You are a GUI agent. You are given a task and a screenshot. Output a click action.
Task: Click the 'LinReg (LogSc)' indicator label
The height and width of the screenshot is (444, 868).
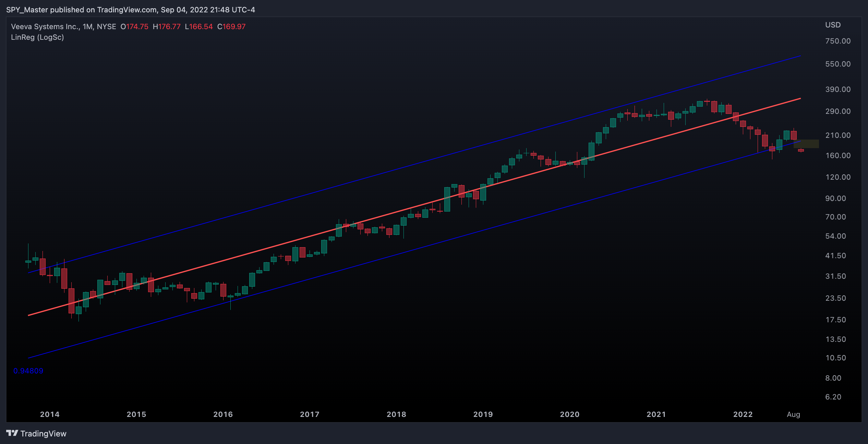pyautogui.click(x=37, y=37)
